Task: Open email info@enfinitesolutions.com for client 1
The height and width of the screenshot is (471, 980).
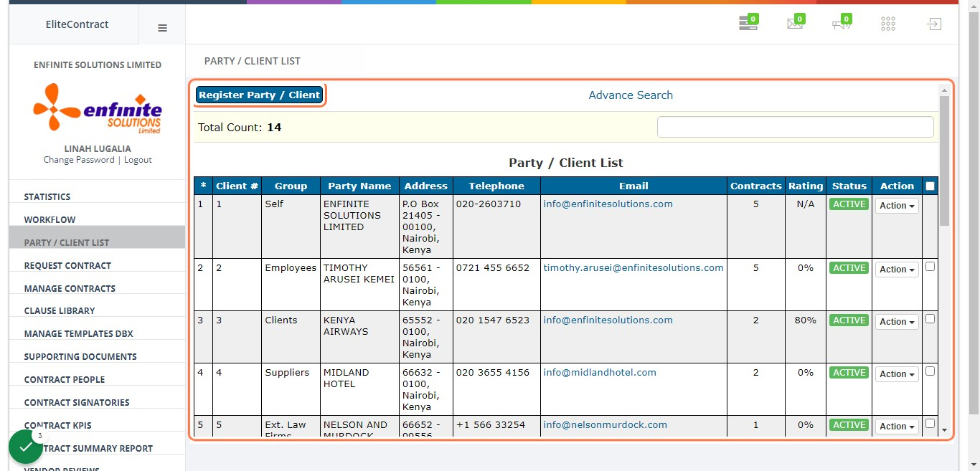Action: [608, 204]
